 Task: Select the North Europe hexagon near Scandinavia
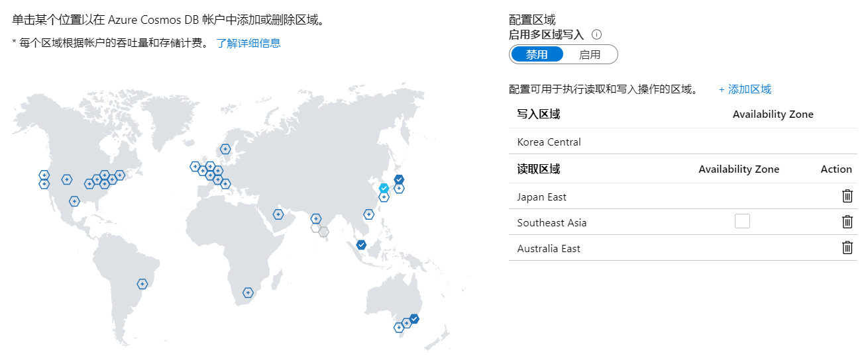coord(225,150)
